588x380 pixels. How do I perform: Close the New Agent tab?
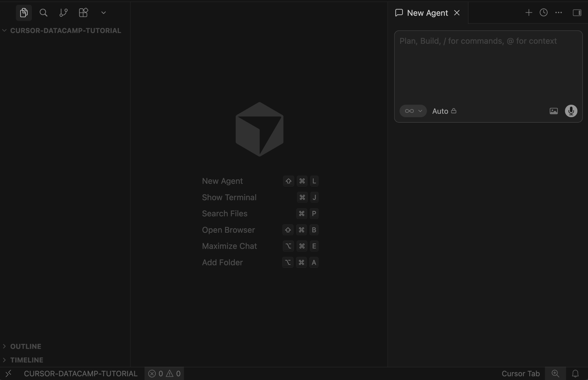tap(457, 13)
